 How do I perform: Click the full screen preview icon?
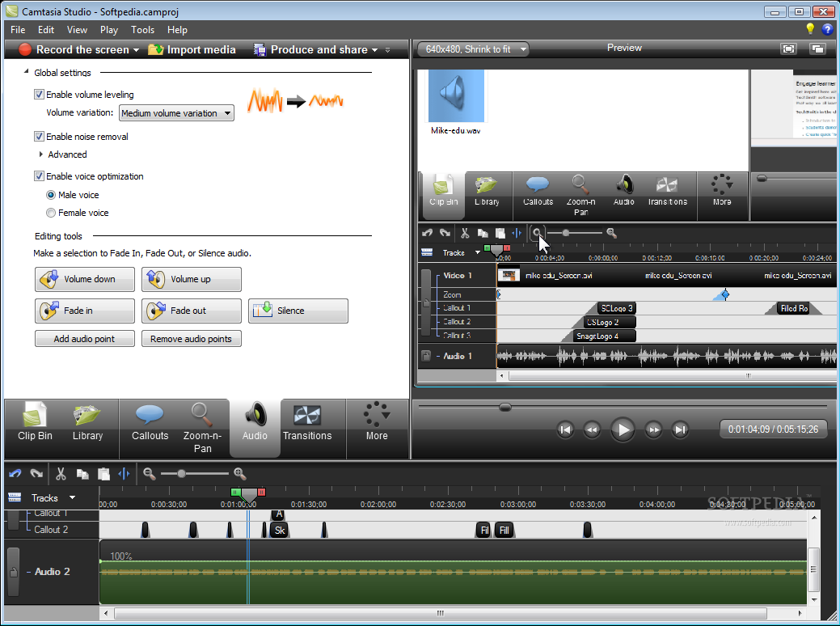[788, 49]
